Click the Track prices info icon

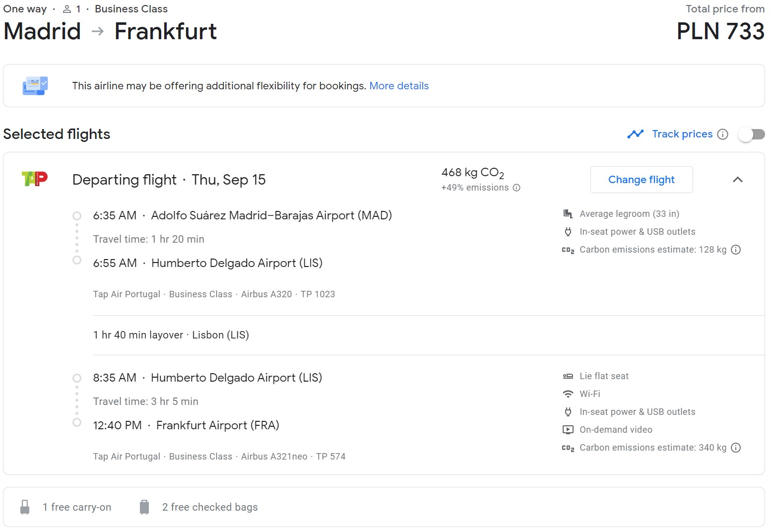click(x=723, y=134)
